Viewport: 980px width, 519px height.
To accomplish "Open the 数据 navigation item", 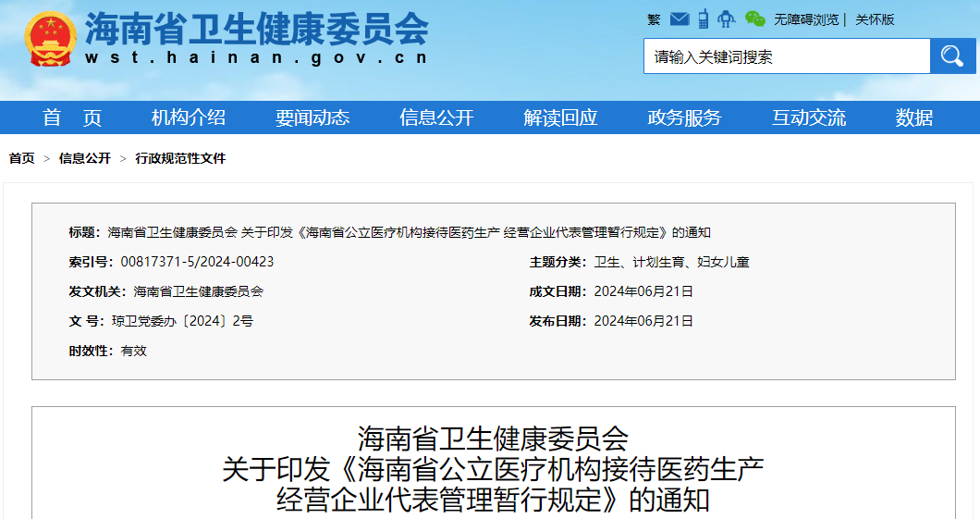I will pyautogui.click(x=914, y=117).
